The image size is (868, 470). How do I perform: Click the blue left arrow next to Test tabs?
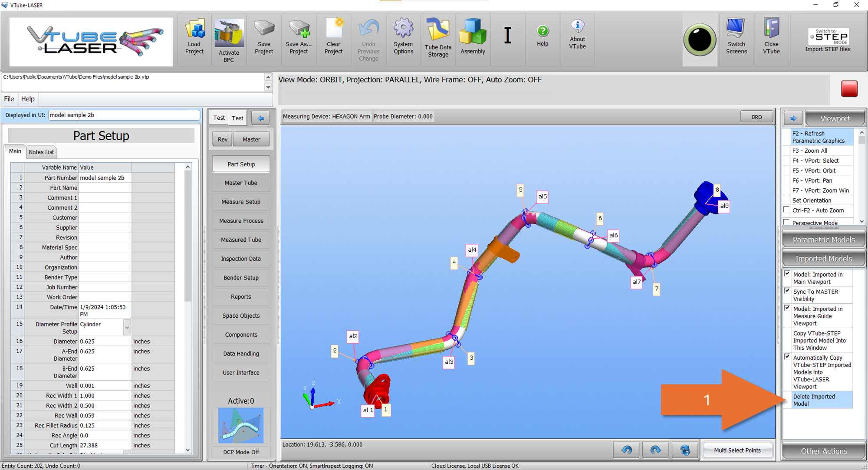pyautogui.click(x=260, y=118)
